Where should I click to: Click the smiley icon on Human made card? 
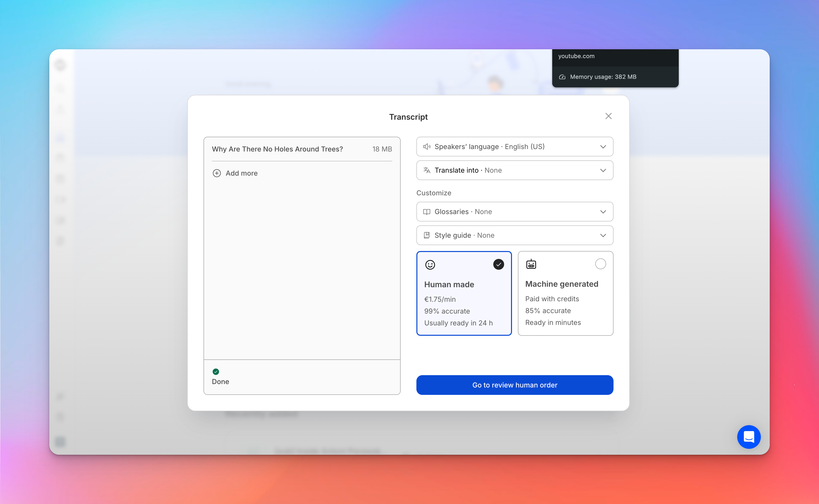pos(430,265)
